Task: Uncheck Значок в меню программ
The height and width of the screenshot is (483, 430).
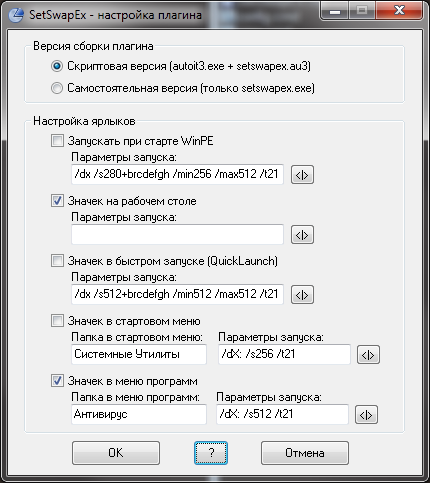Action: (x=57, y=381)
